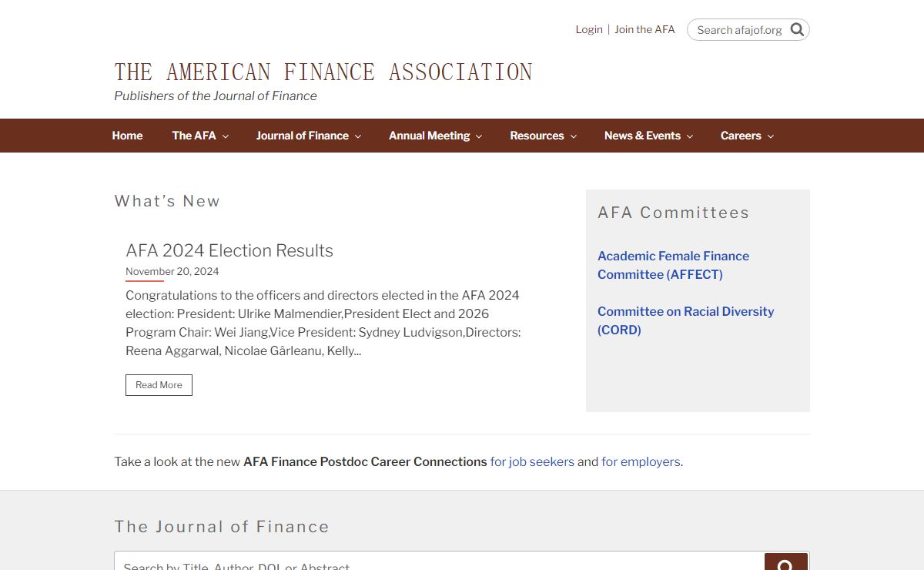The width and height of the screenshot is (924, 570).
Task: Click the 'What's New' heading
Action: (167, 201)
